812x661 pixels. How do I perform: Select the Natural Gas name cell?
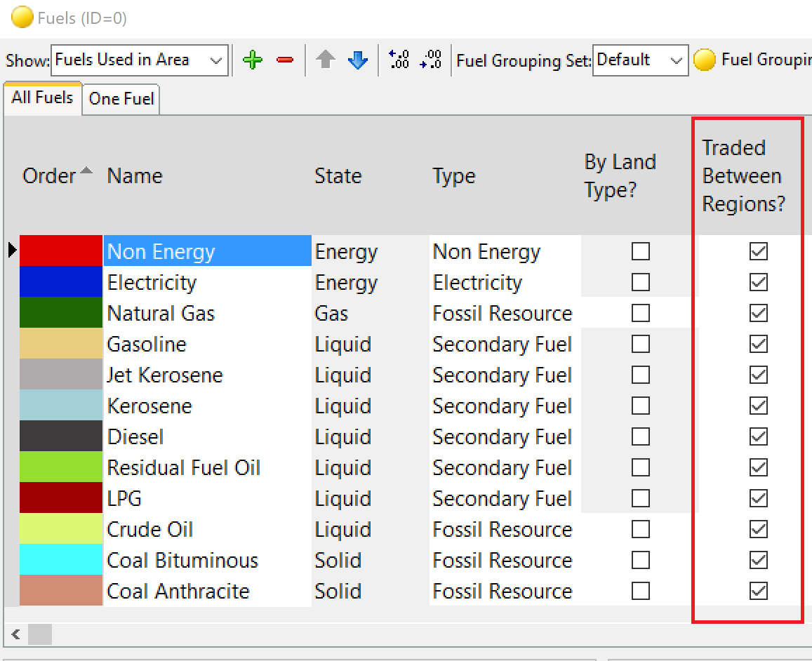click(x=208, y=313)
